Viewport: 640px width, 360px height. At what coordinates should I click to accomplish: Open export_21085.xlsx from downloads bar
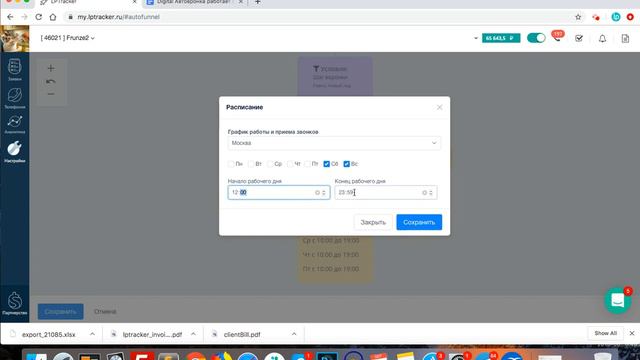[49, 334]
